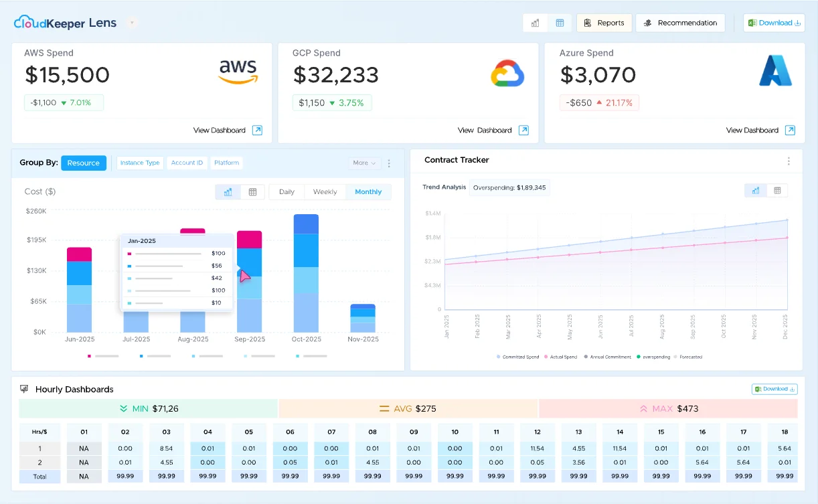Viewport: 818px width, 504px height.
Task: Select the Daily interval tab
Action: coord(287,192)
